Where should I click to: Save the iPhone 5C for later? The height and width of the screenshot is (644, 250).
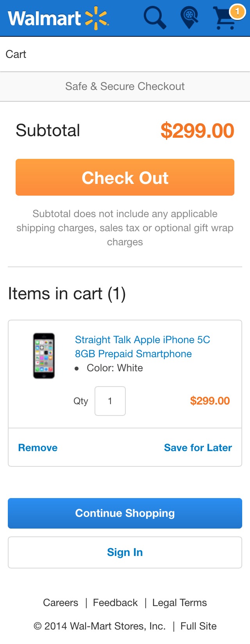198,448
